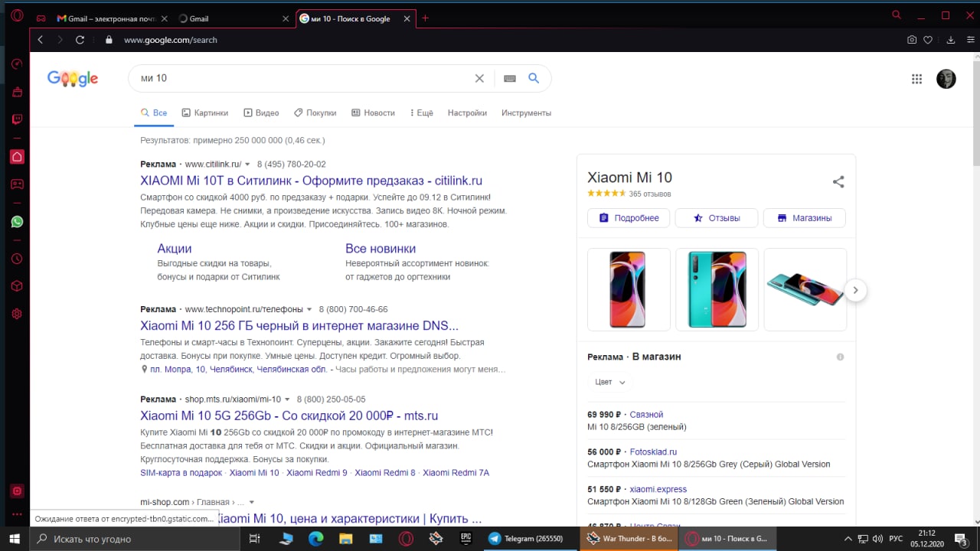Reload the current page

(x=80, y=40)
